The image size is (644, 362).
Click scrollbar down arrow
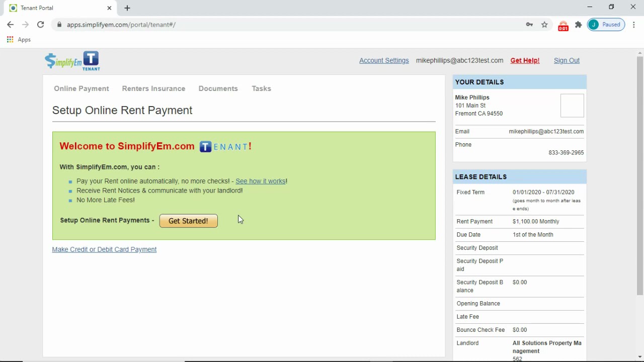pos(640,357)
